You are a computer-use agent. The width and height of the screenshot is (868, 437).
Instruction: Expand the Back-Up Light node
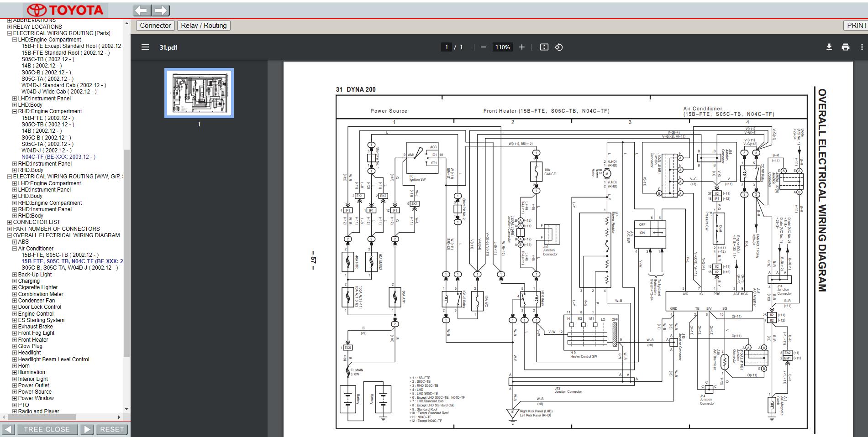click(15, 275)
